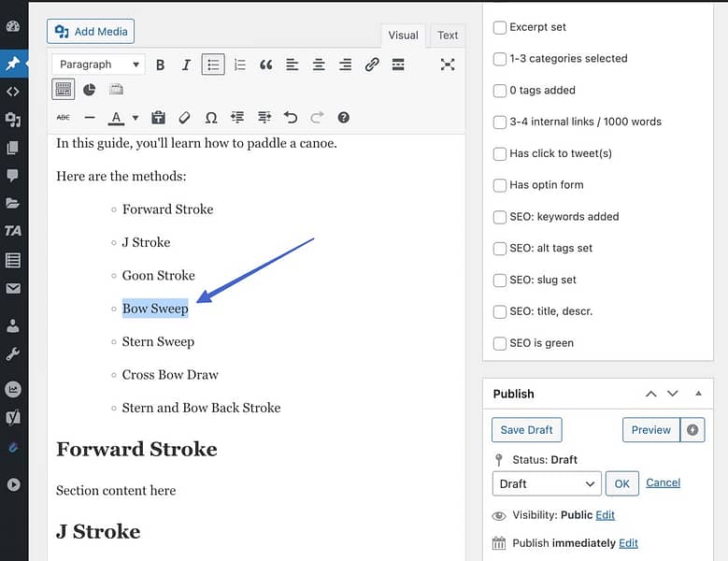Collapse the Publish panel triangle toggle
Image resolution: width=728 pixels, height=561 pixels.
698,394
